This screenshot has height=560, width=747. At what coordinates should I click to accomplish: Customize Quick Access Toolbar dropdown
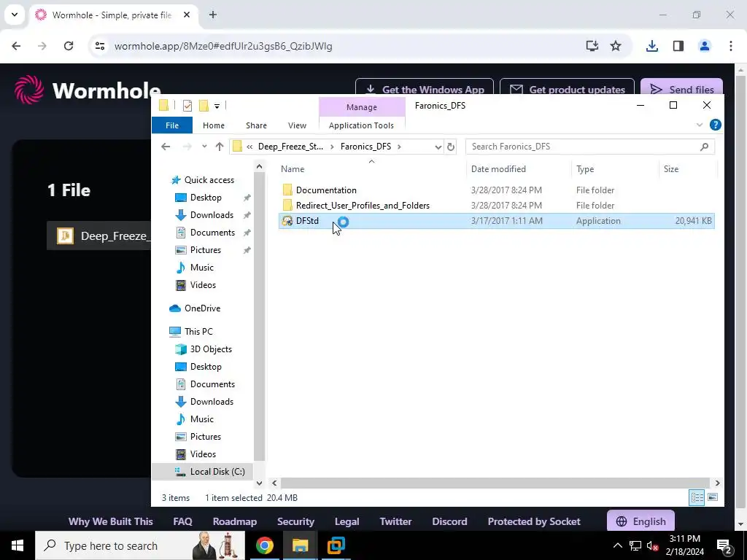coord(217,106)
